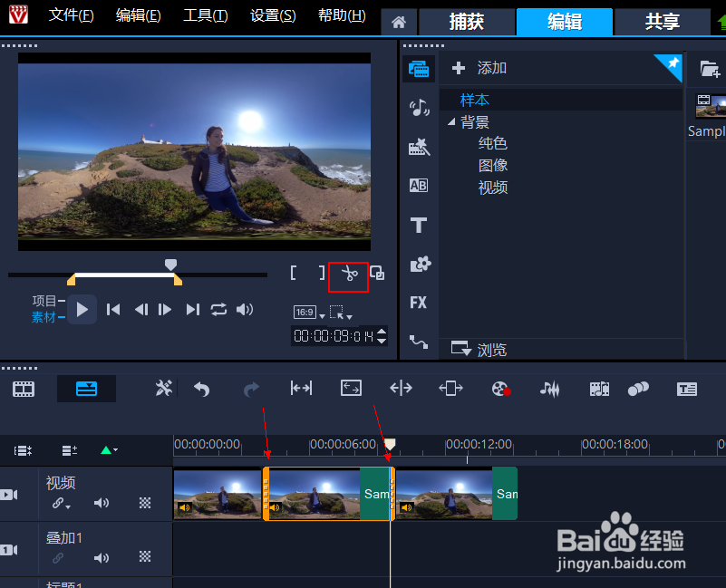Jump to the end of clip
Viewport: 726px width, 588px height.
coord(193,309)
